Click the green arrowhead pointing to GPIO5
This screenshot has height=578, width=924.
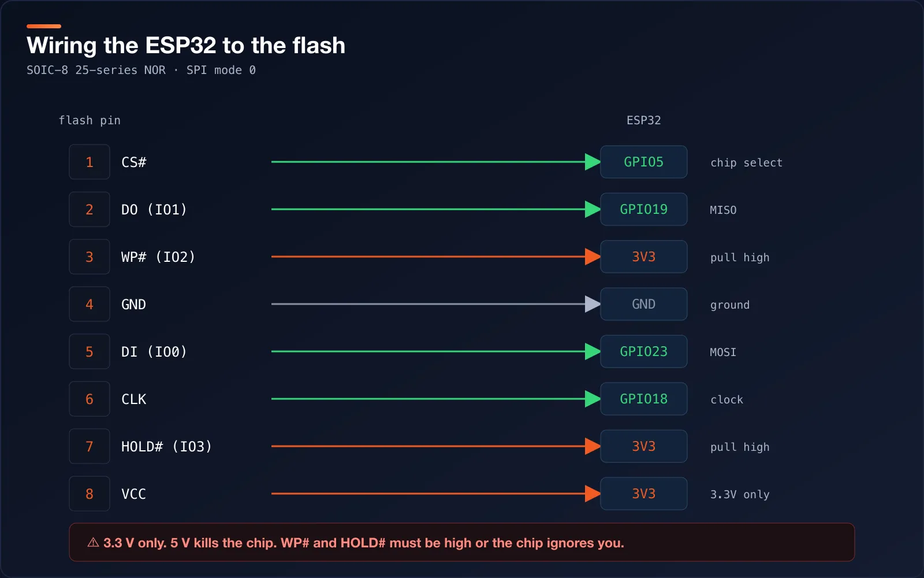tap(593, 162)
